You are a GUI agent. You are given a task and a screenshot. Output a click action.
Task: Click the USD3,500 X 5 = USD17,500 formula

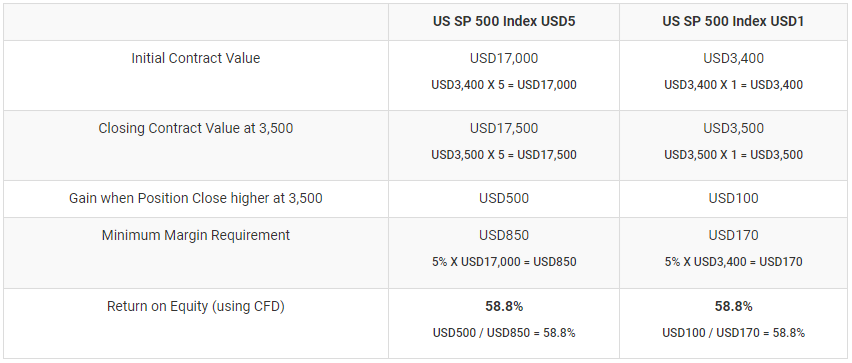504,155
